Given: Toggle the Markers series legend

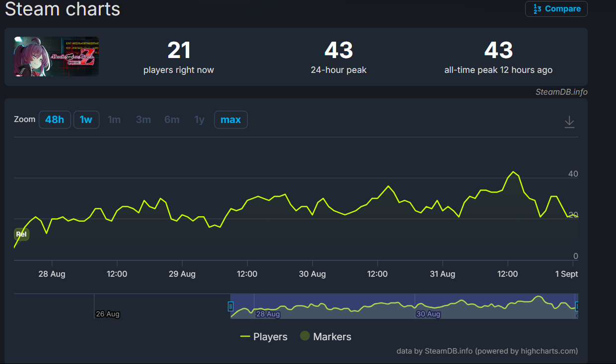Looking at the screenshot, I should 326,337.
